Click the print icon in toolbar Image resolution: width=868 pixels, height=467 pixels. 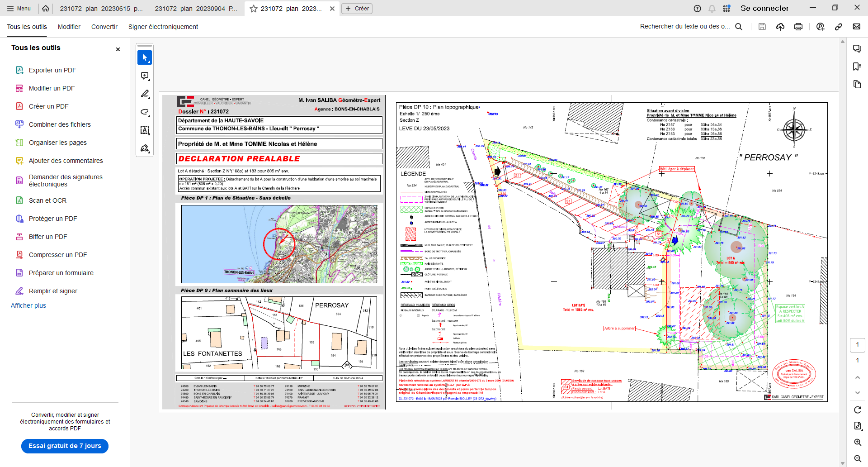pos(798,27)
